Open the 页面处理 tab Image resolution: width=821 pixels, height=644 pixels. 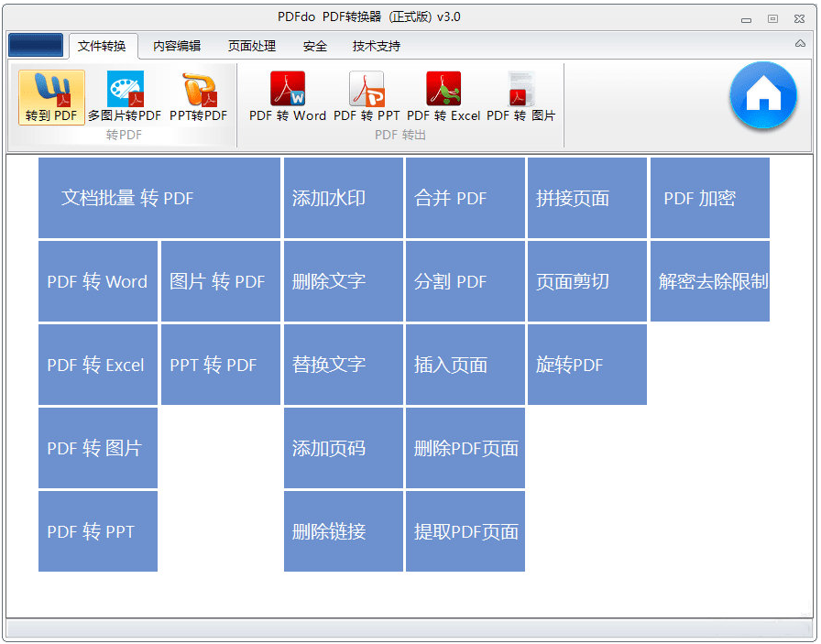click(251, 45)
